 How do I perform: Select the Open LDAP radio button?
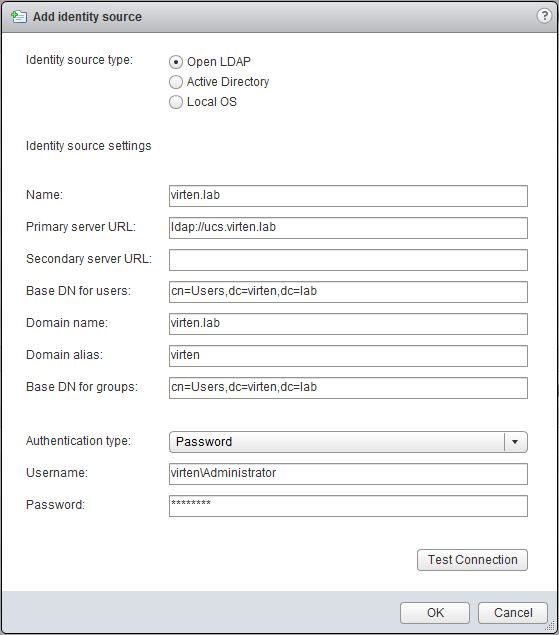(176, 62)
